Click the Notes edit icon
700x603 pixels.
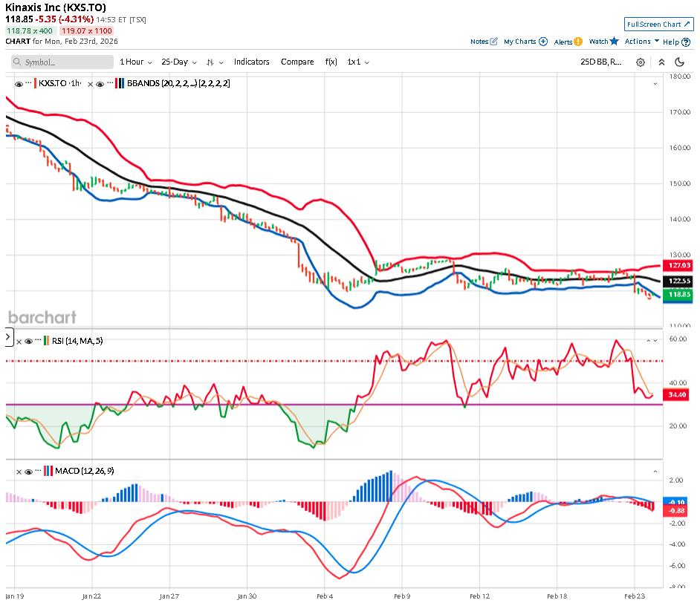[493, 42]
